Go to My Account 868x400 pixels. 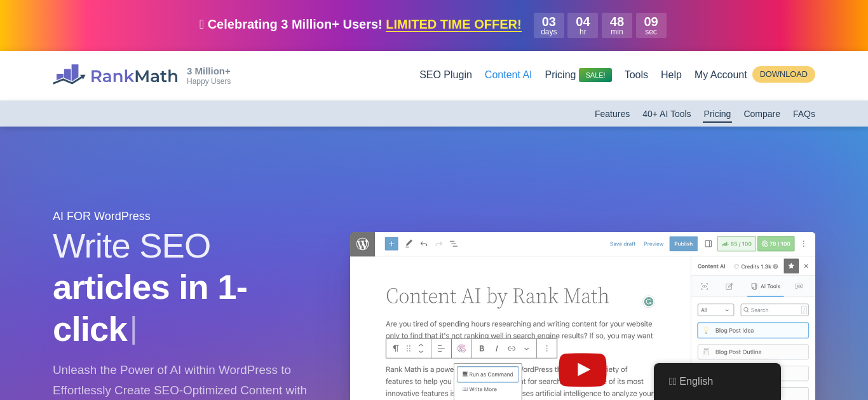(x=721, y=75)
